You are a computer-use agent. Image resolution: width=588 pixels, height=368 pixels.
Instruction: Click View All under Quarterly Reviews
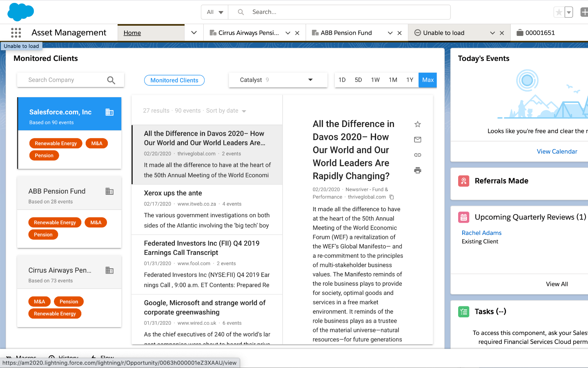(x=557, y=284)
